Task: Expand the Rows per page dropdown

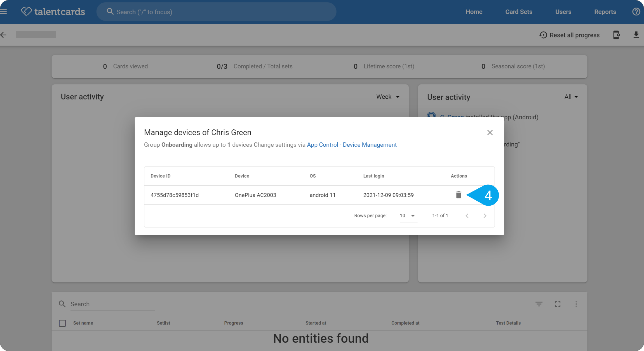Action: point(408,215)
